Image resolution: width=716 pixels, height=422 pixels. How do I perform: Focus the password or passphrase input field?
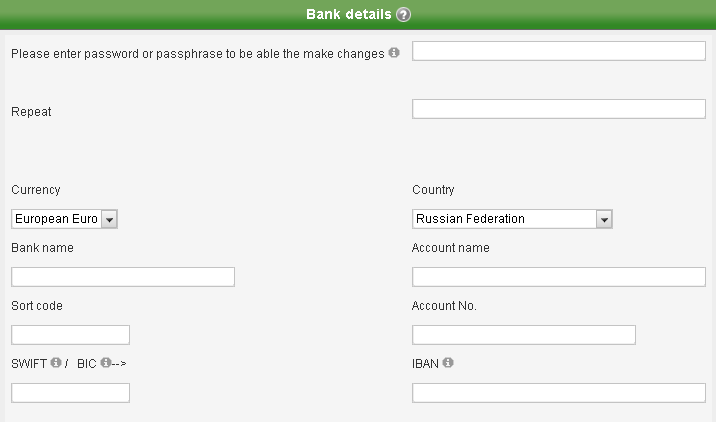pos(558,51)
